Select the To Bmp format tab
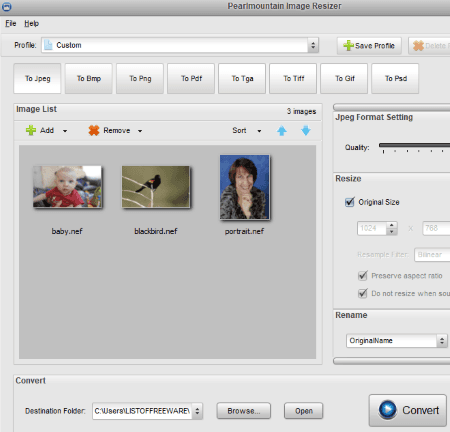Image resolution: width=450 pixels, height=432 pixels. 89,79
